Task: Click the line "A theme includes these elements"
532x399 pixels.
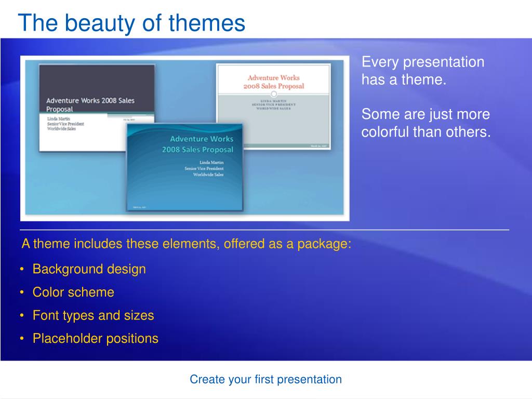Action: [187, 244]
